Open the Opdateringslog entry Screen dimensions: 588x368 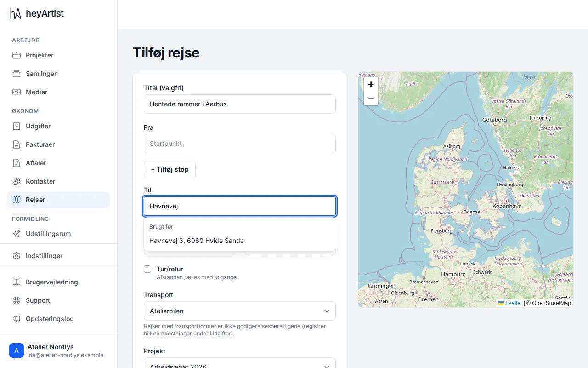(x=58, y=319)
